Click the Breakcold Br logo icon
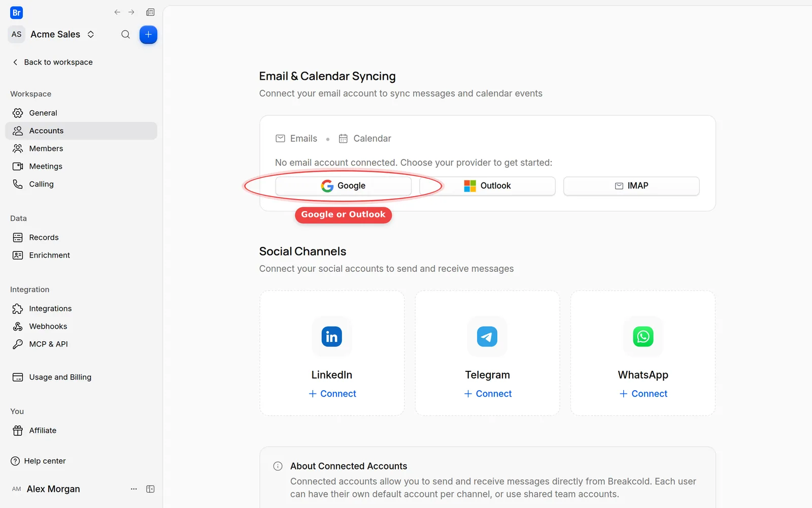 (x=16, y=13)
